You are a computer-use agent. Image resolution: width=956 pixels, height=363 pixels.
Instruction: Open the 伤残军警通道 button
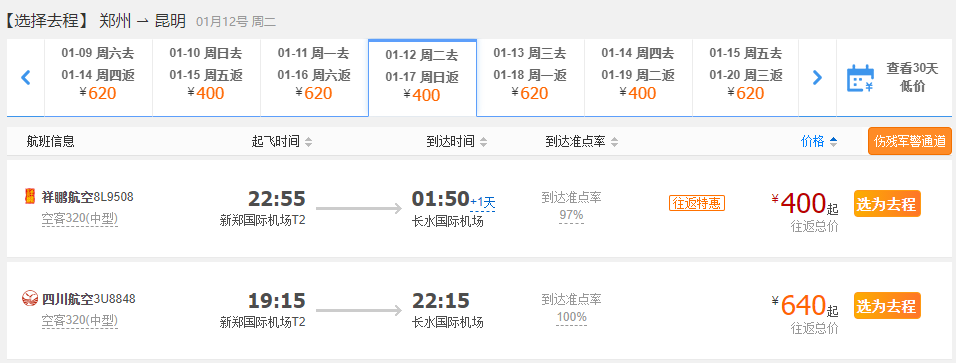(910, 142)
